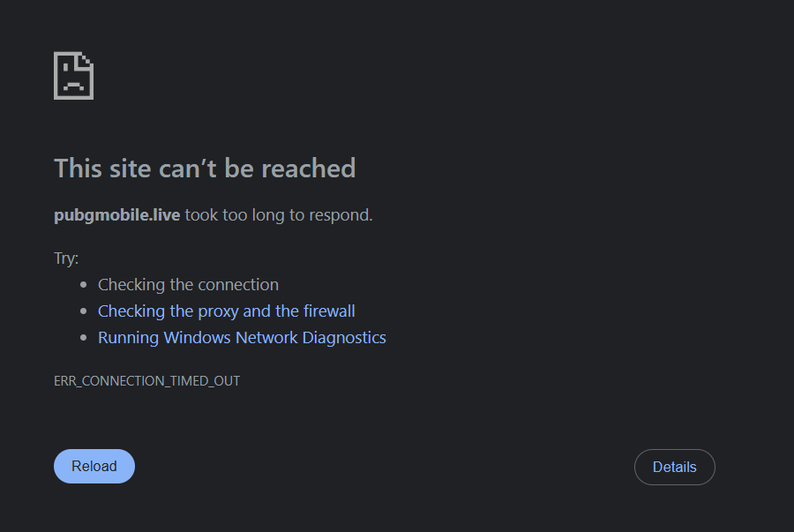
Task: Click the Try: label
Action: tap(66, 259)
